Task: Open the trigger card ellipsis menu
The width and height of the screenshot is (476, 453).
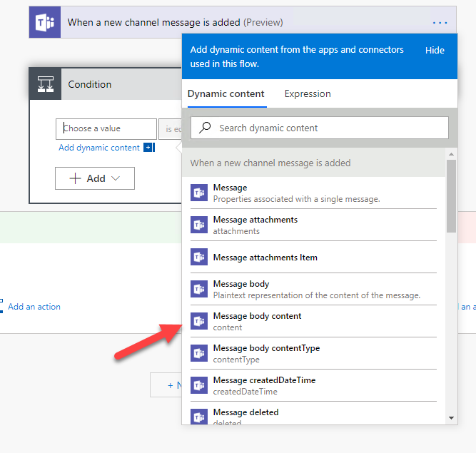Action: click(x=440, y=23)
